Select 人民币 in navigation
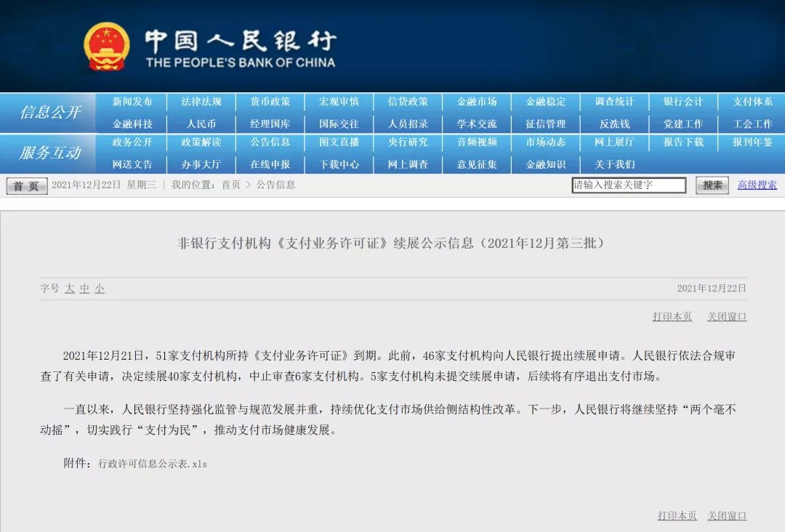The height and width of the screenshot is (532, 785). point(201,124)
